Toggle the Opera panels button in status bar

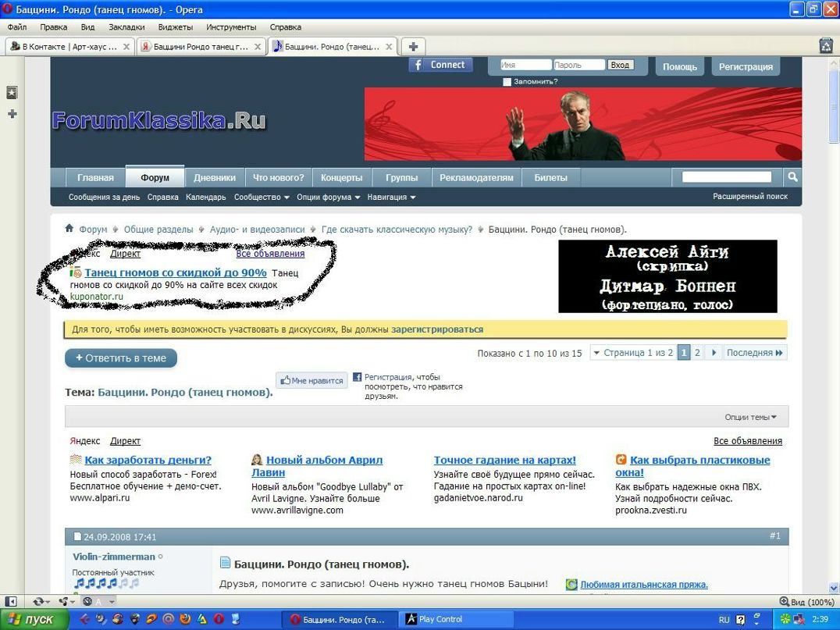point(11,602)
